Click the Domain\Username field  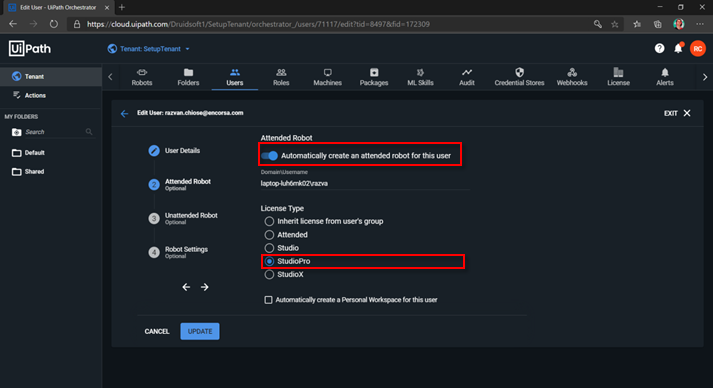coord(365,183)
